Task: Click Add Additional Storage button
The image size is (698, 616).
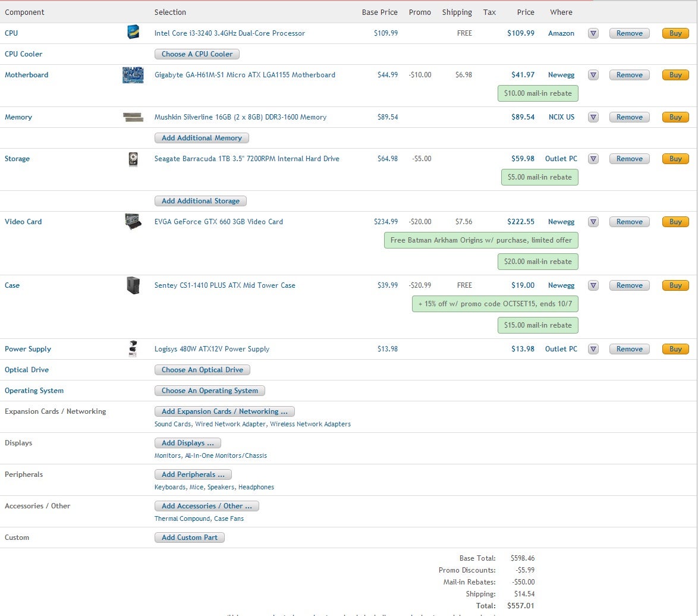Action: (200, 201)
